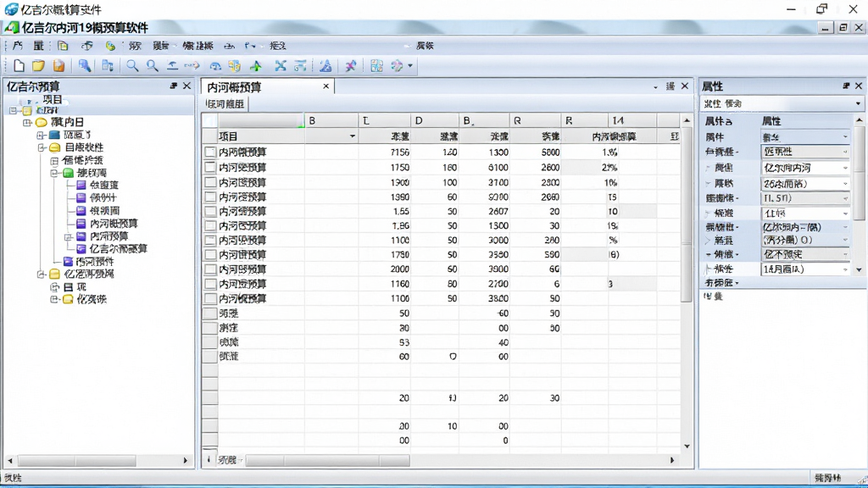Tick the checkbox in the row with 1160
The height and width of the screenshot is (488, 868).
(x=210, y=284)
